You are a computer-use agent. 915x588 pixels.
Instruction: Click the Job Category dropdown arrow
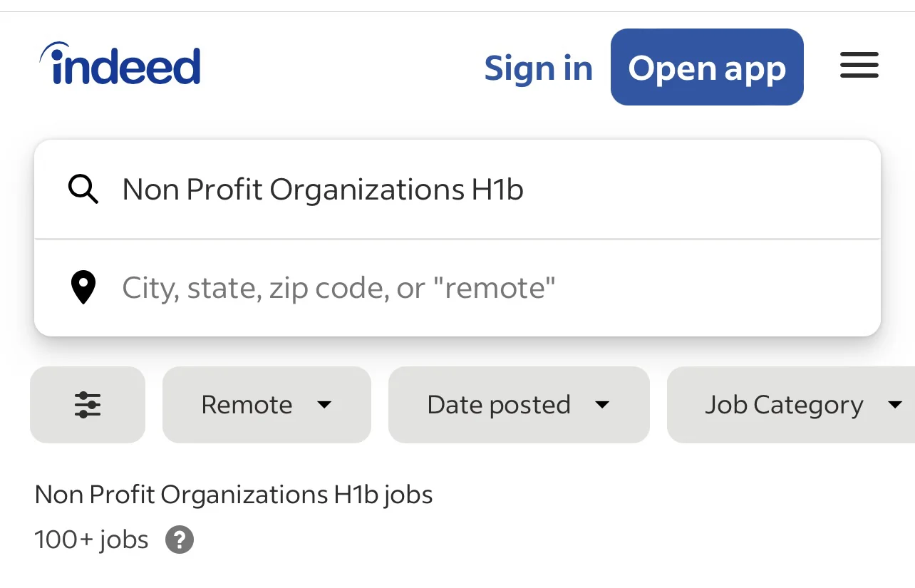895,405
